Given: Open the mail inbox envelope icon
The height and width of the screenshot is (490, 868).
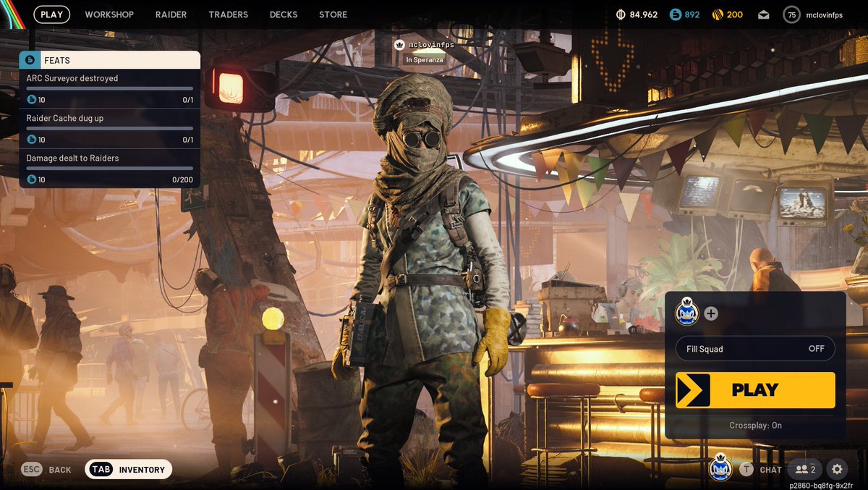Looking at the screenshot, I should (x=763, y=14).
